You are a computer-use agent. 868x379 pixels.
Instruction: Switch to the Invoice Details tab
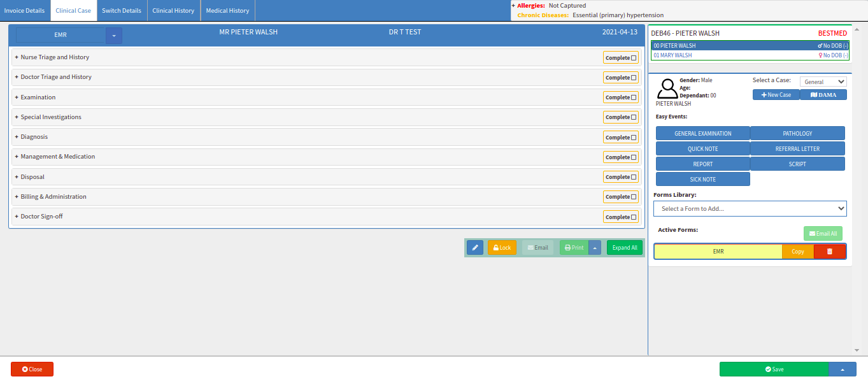[x=25, y=11]
